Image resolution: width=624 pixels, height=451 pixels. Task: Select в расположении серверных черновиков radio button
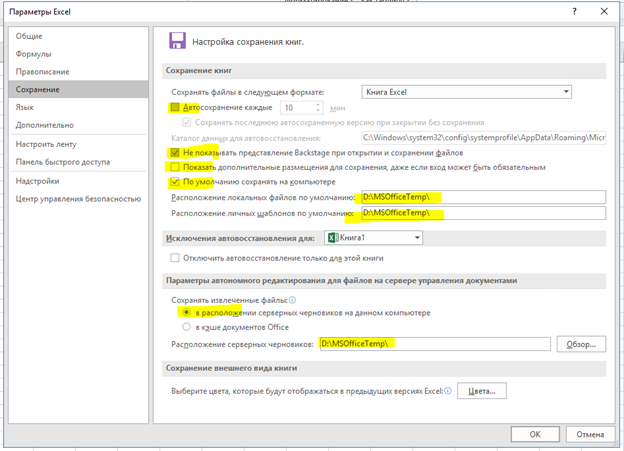coord(186,312)
